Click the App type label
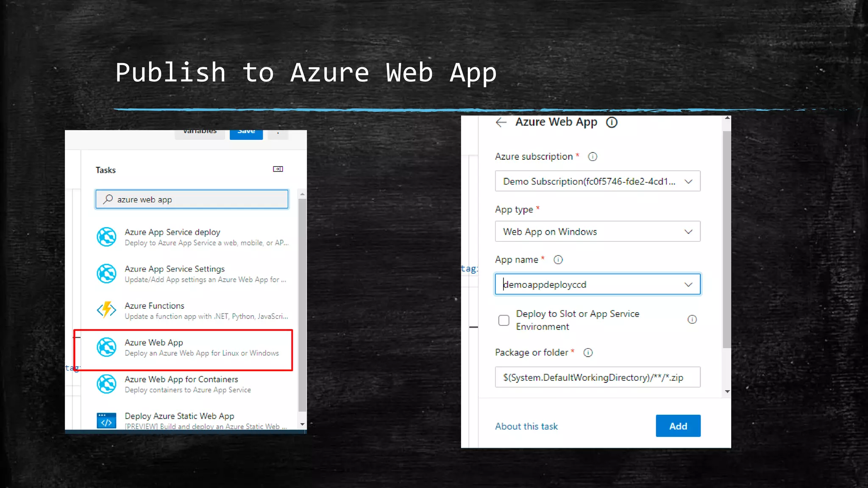Viewport: 868px width, 488px height. (514, 210)
